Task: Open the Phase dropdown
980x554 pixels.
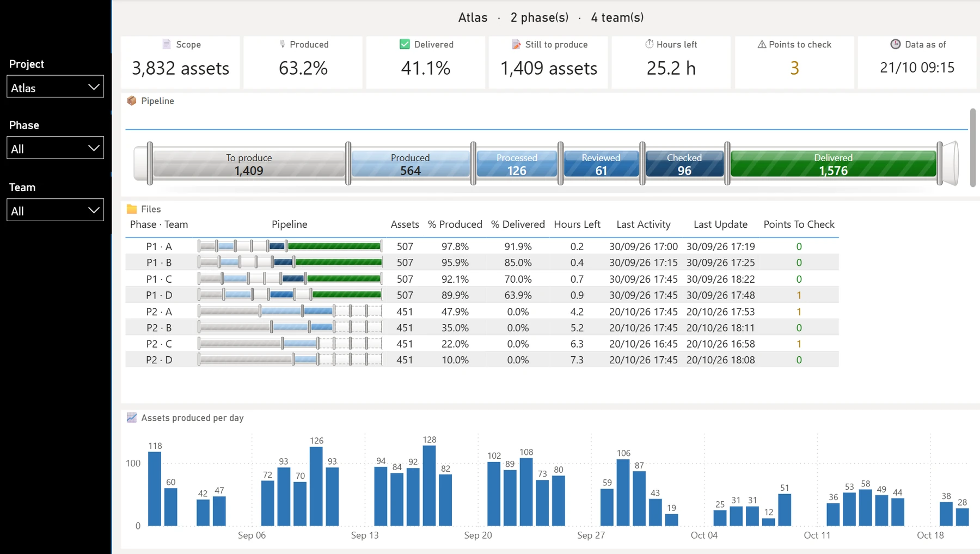Action: coord(55,148)
